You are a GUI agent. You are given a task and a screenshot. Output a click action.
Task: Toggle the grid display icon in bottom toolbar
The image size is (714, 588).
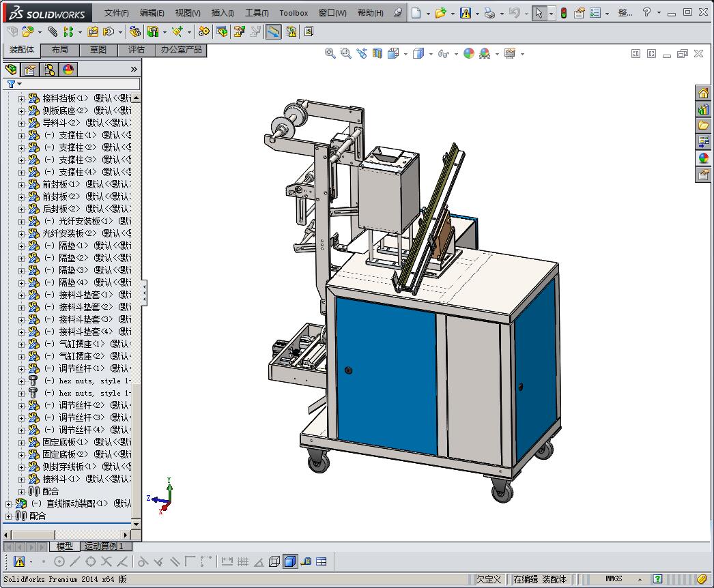point(243,561)
